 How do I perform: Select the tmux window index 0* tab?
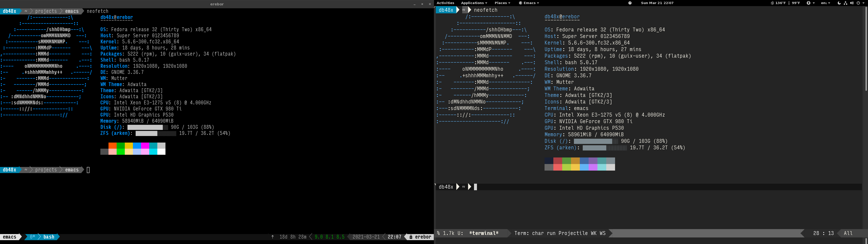pos(32,237)
